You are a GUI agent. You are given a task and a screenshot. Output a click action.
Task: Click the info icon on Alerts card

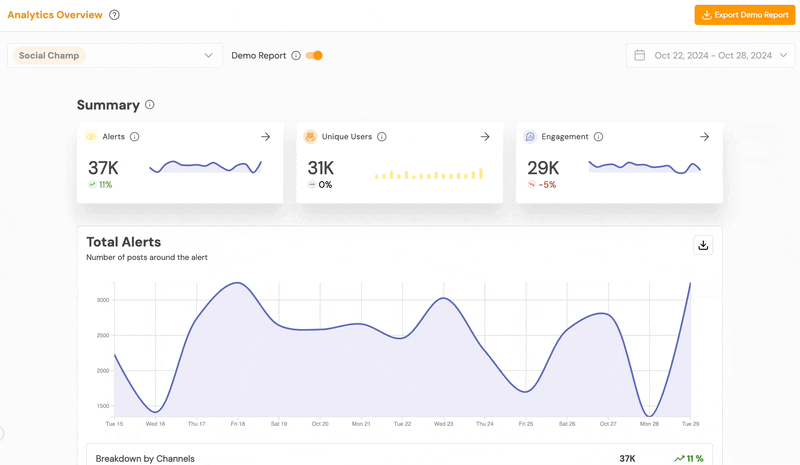pyautogui.click(x=135, y=137)
